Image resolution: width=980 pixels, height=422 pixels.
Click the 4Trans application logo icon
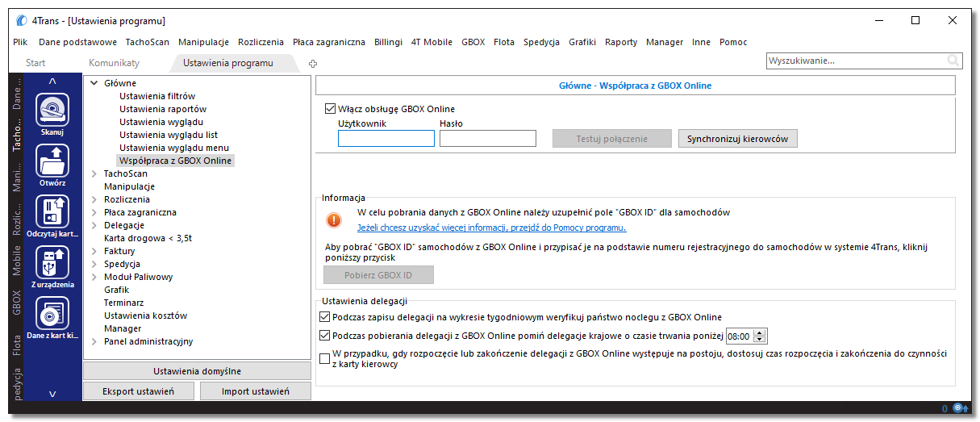pyautogui.click(x=22, y=20)
